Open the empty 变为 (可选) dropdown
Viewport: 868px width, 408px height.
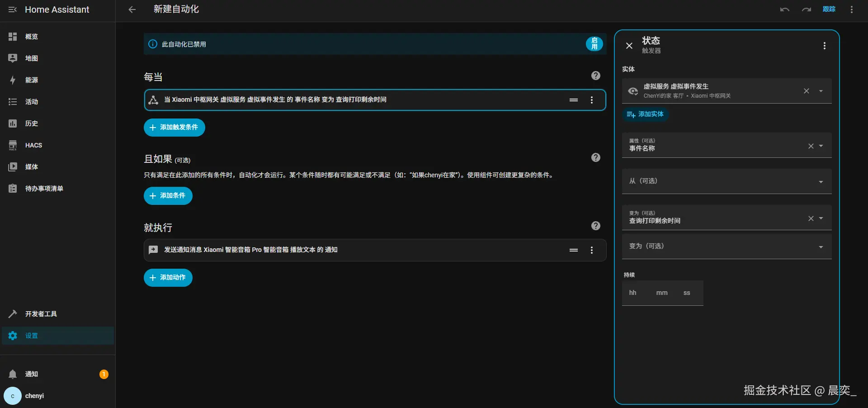point(727,247)
